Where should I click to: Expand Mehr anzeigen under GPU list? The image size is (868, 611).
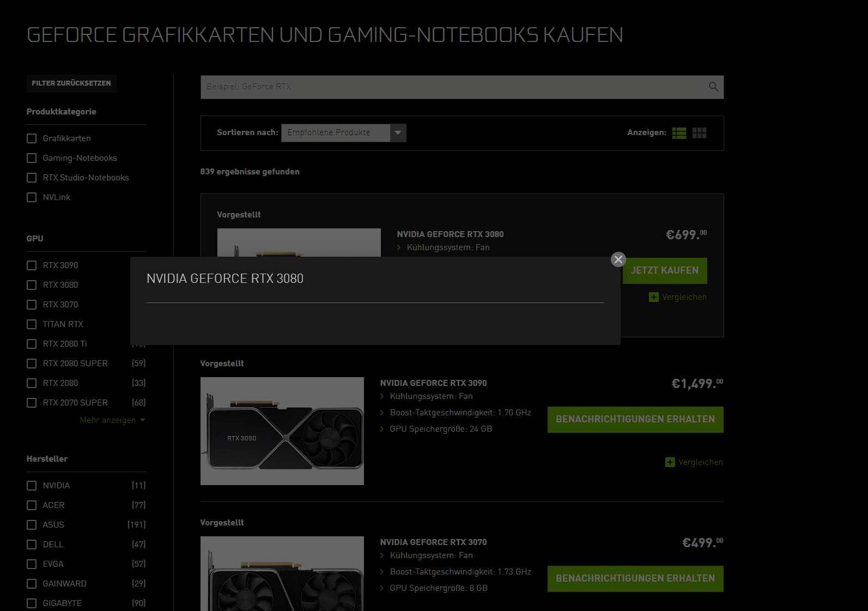(112, 420)
